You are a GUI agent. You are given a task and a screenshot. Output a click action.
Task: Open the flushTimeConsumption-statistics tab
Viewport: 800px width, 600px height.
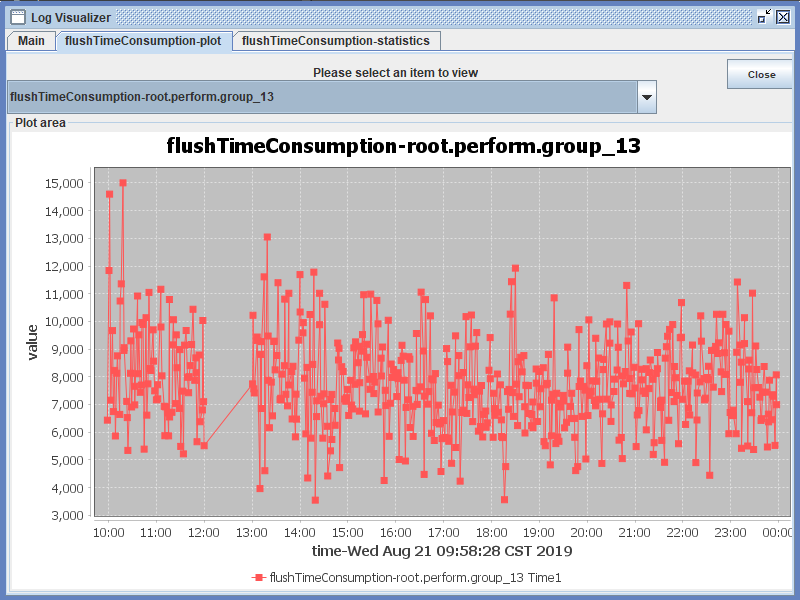pyautogui.click(x=336, y=41)
